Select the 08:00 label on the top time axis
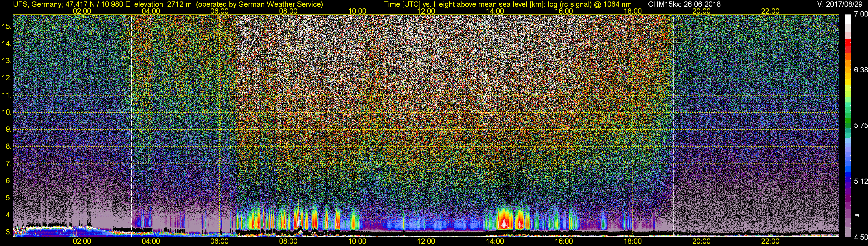This screenshot has width=868, height=246. (x=288, y=11)
